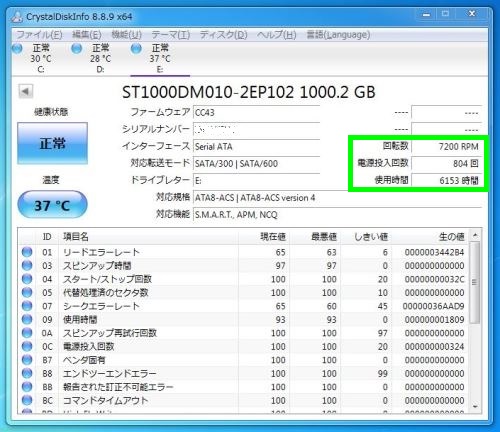Viewport: 500px width, 432px height.
Task: Click the 正常 health status button
Action: 52,143
